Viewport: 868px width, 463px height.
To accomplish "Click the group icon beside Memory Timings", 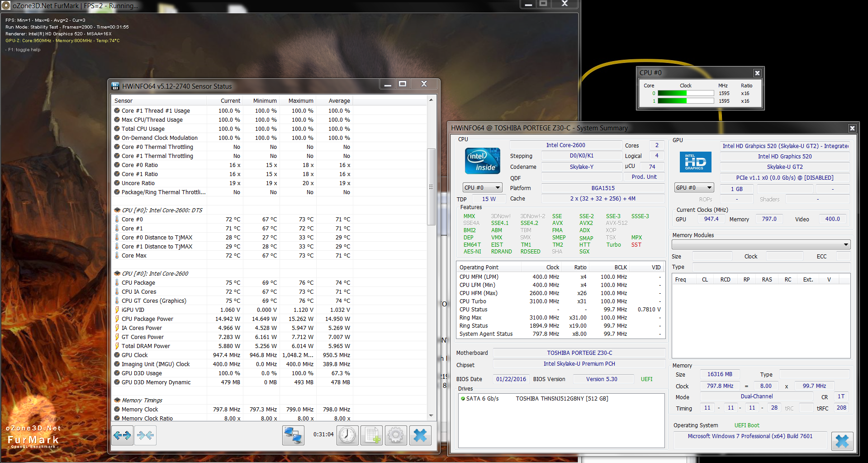I will point(117,401).
